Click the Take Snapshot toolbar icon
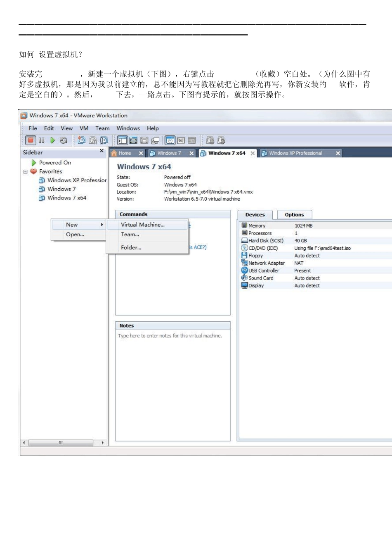The image size is (392, 555). click(82, 140)
